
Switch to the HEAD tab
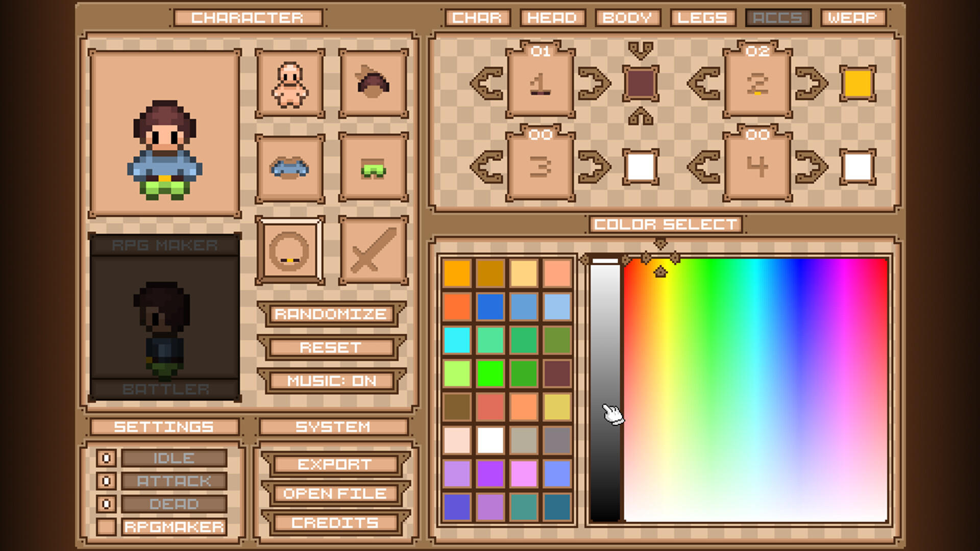pyautogui.click(x=552, y=18)
